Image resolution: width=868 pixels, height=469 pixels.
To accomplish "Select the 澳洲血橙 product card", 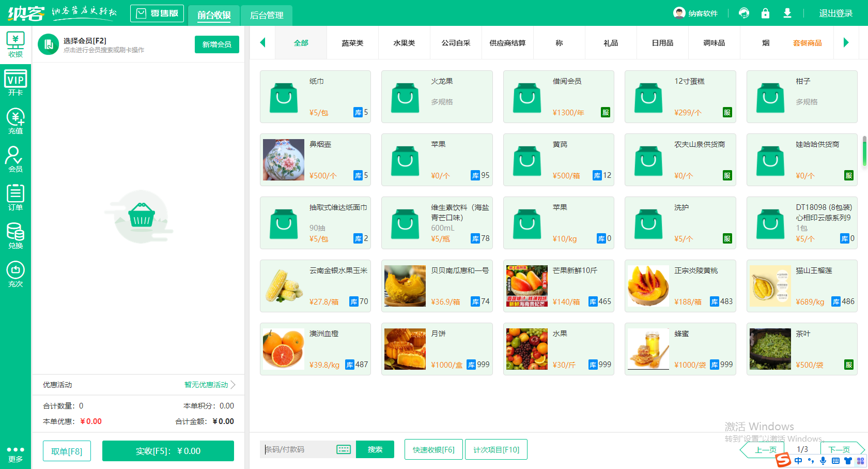I will point(315,349).
